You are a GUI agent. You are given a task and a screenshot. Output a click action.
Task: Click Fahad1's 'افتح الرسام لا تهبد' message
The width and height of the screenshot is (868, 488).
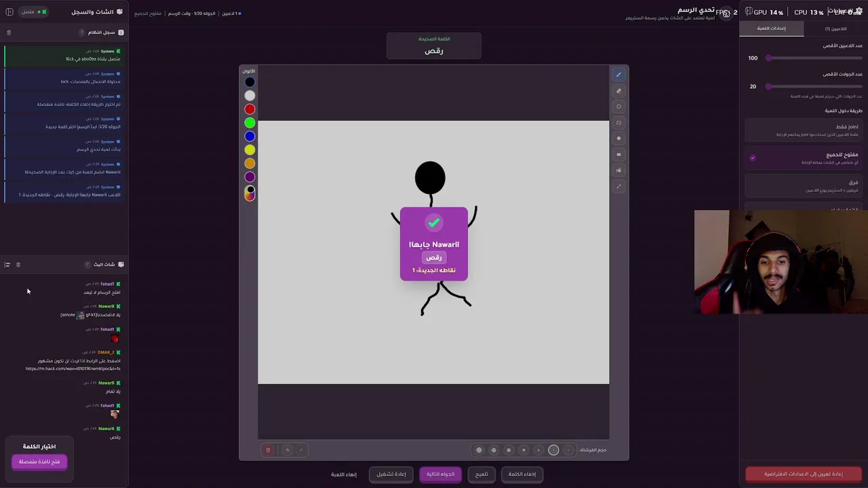(x=102, y=292)
